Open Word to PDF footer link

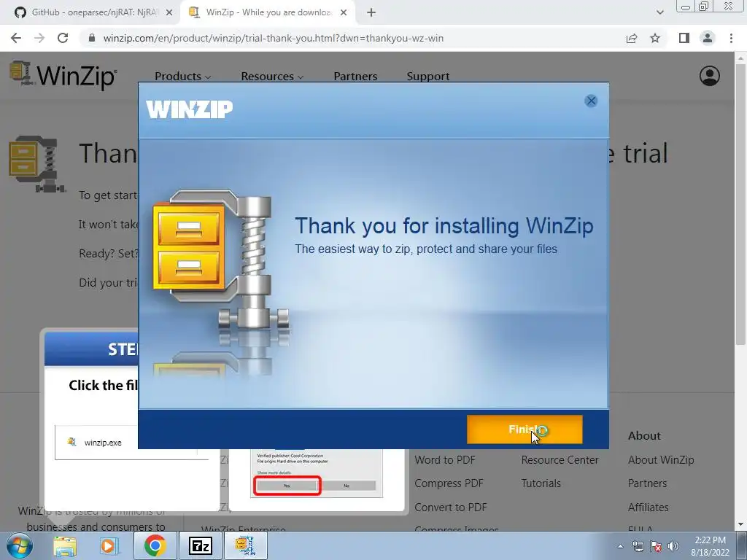[x=445, y=460]
